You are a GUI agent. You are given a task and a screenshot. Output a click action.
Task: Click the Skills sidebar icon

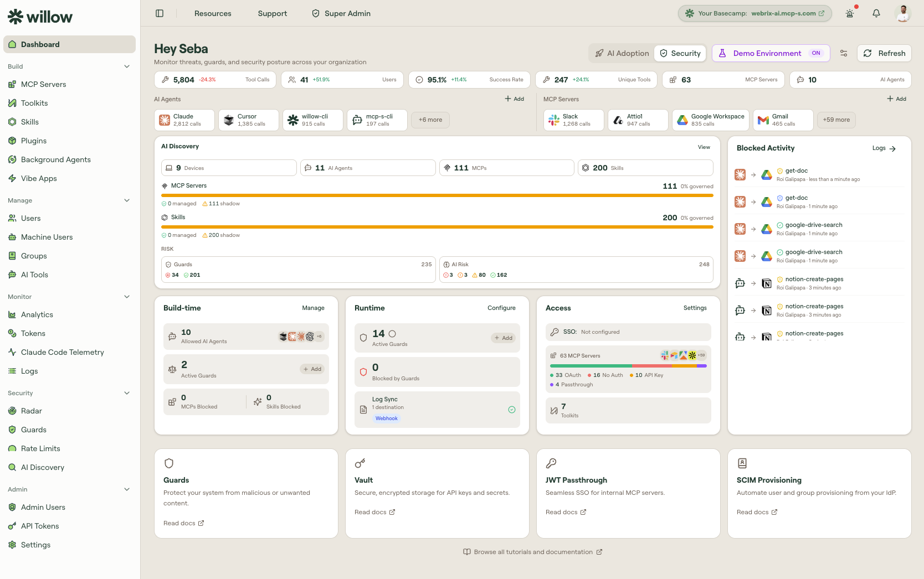(x=12, y=122)
